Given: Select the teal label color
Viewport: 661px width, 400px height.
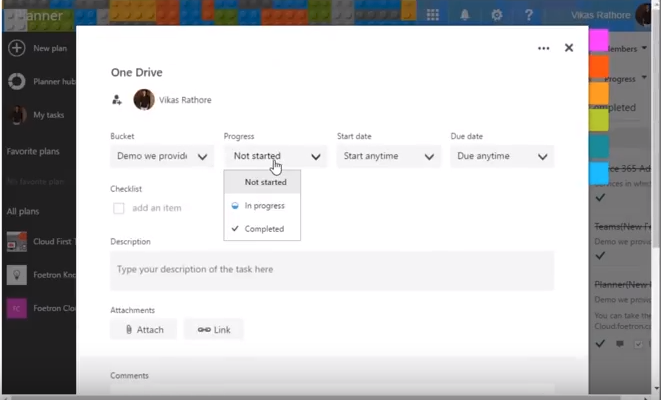Looking at the screenshot, I should 599,147.
